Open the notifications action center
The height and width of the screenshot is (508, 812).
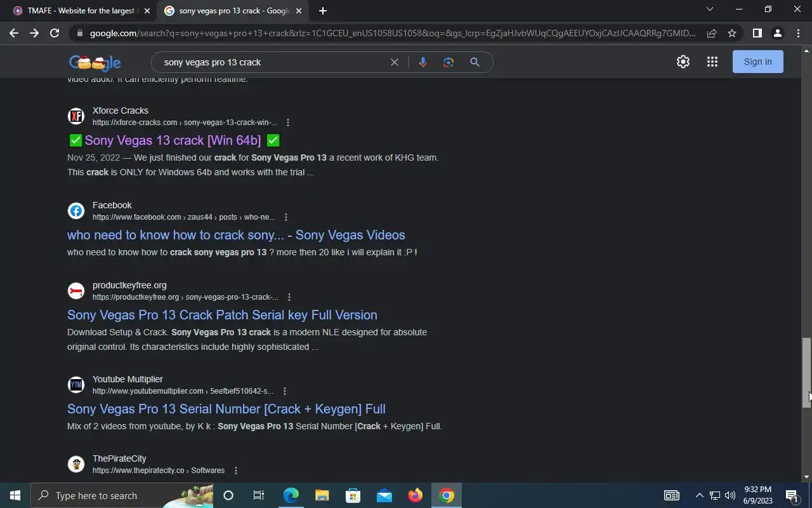click(792, 495)
